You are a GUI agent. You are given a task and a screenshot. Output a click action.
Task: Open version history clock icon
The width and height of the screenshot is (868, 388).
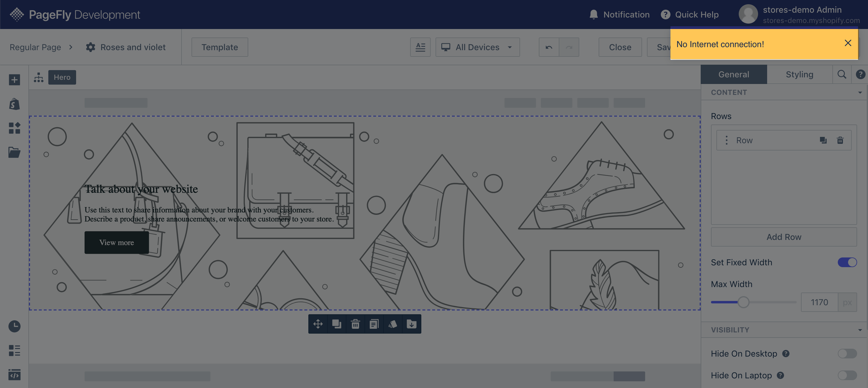point(14,326)
